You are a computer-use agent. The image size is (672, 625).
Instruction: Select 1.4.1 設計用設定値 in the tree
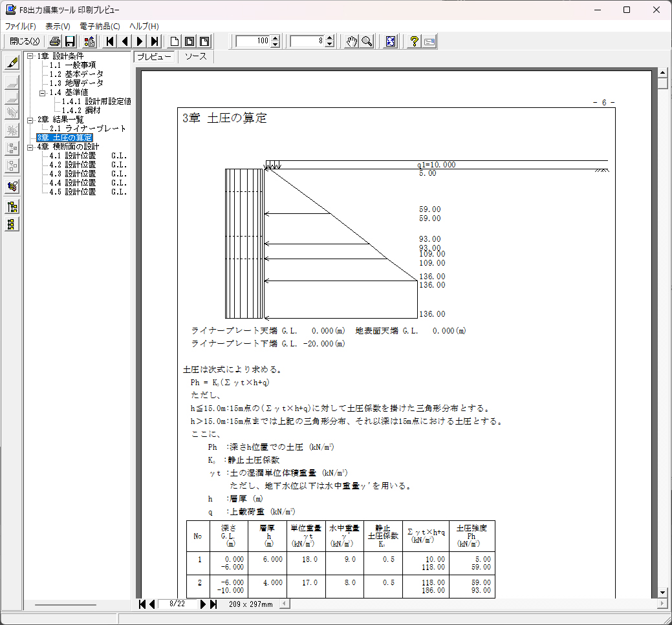96,101
